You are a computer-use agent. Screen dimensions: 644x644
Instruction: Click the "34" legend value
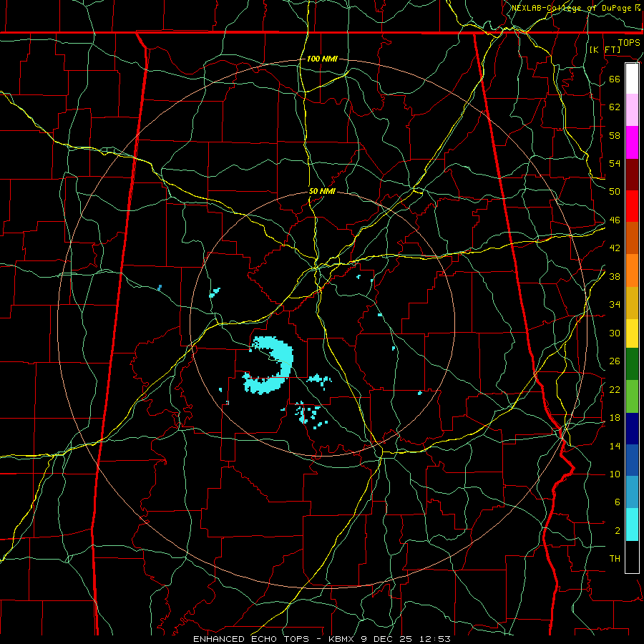tap(615, 304)
